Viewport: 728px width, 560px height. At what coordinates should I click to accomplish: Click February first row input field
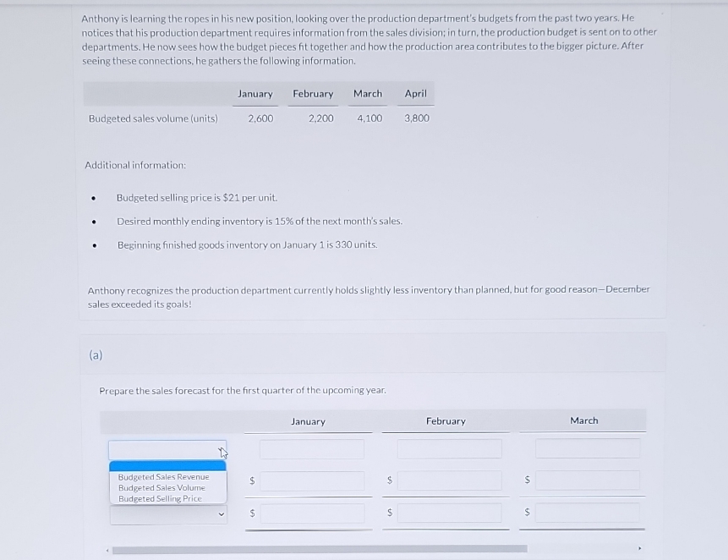[450, 449]
